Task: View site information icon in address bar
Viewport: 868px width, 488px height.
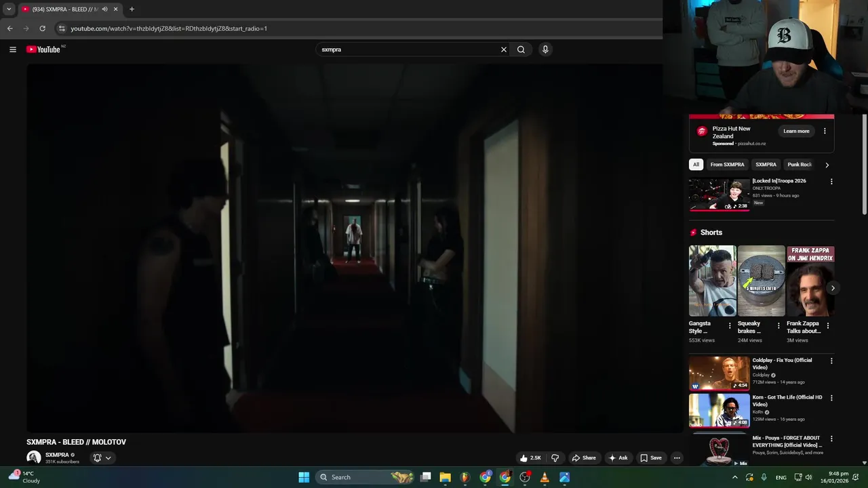Action: pyautogui.click(x=62, y=28)
